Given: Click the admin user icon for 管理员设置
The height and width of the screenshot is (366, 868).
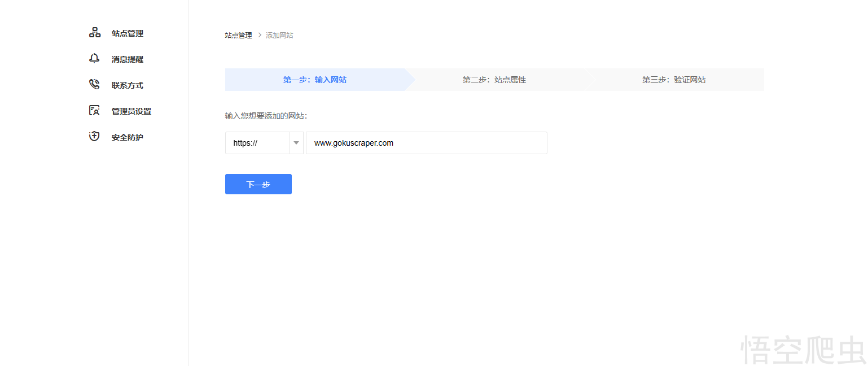Looking at the screenshot, I should pos(94,111).
